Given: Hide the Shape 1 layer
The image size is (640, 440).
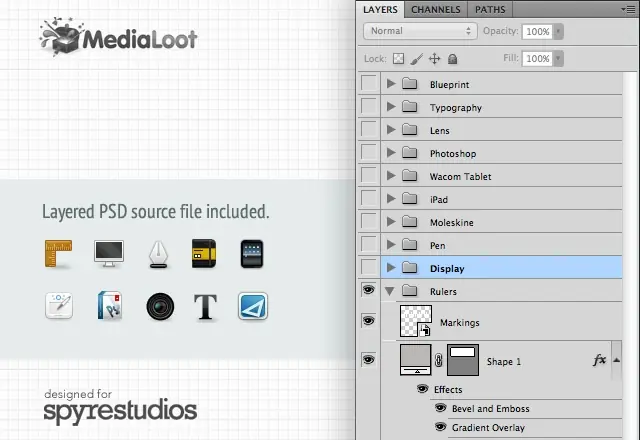Looking at the screenshot, I should click(369, 360).
